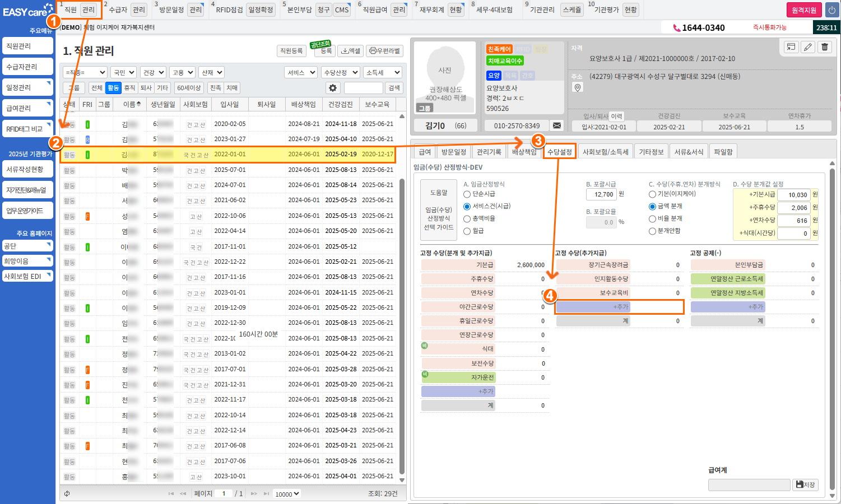Click the envelope message icon beside phone number
841x504 pixels.
(556, 125)
